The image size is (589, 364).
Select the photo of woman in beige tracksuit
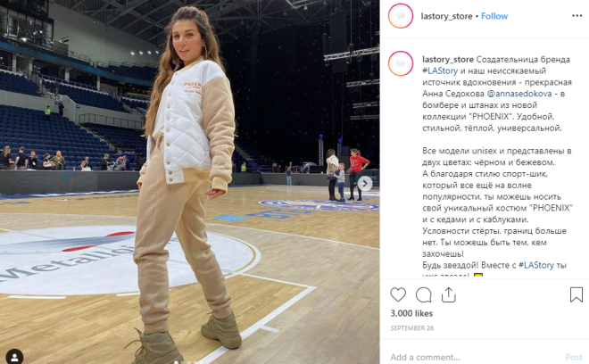pyautogui.click(x=190, y=182)
